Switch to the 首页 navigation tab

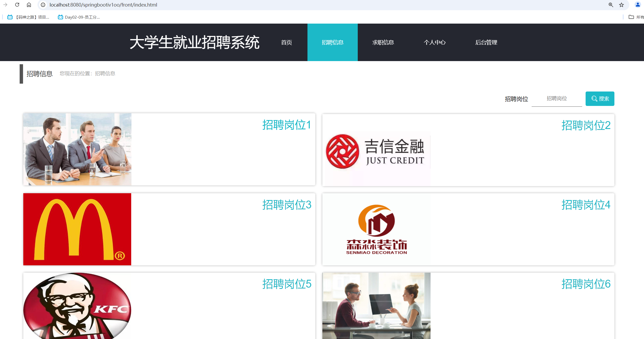[287, 42]
